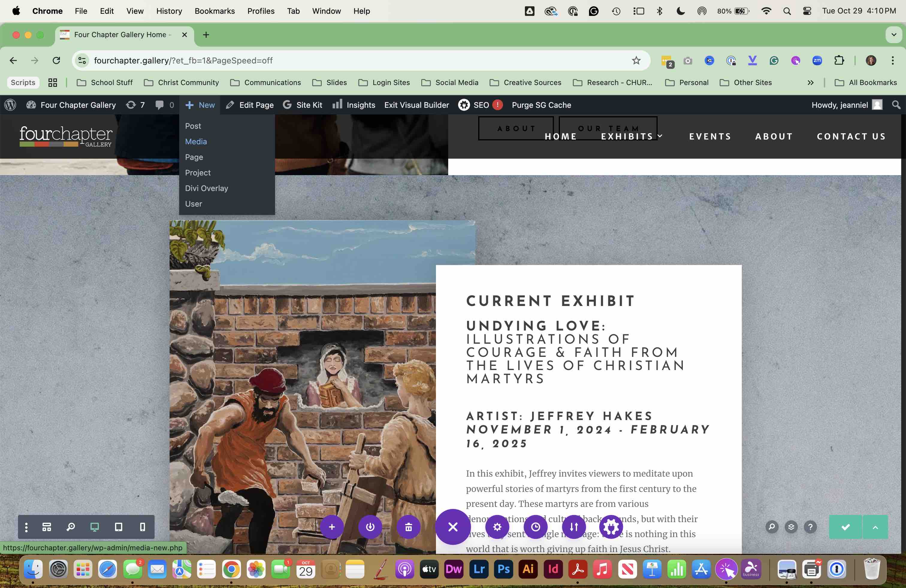
Task: Open Zoom extension icon in toolbar
Action: 817,60
